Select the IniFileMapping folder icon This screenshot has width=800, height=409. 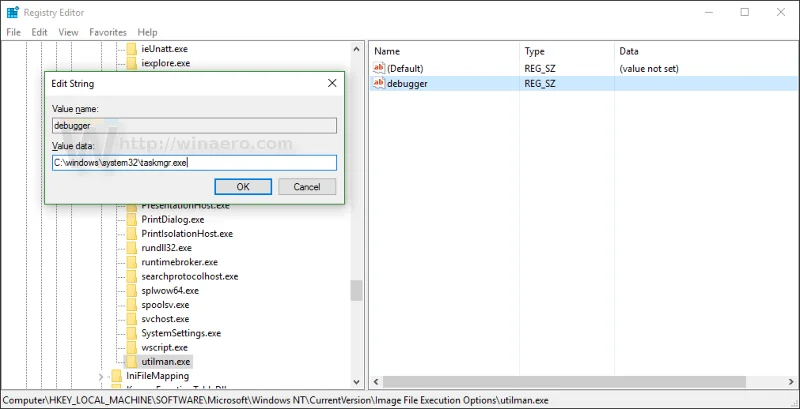click(x=117, y=376)
